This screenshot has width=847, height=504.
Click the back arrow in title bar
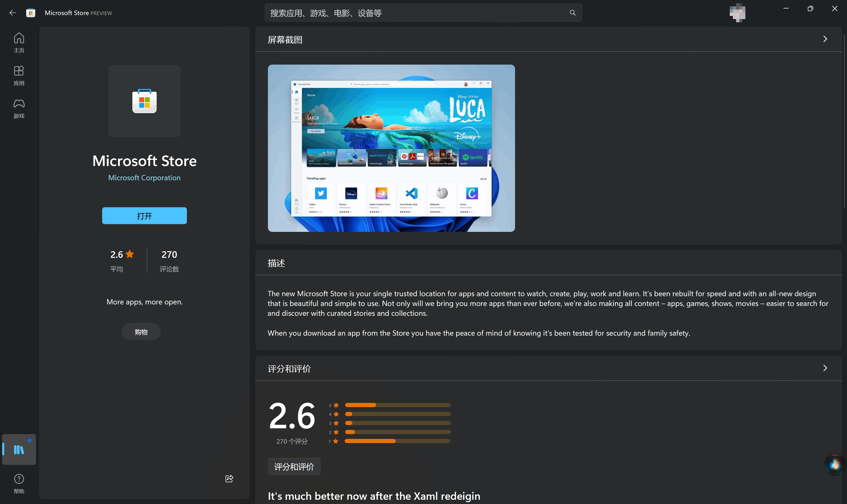tap(12, 13)
